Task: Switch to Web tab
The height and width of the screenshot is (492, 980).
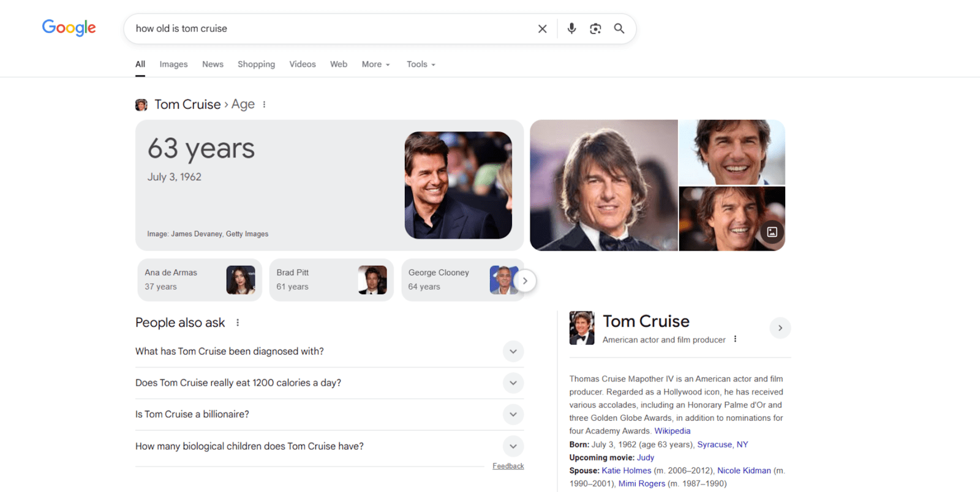Action: (x=339, y=64)
